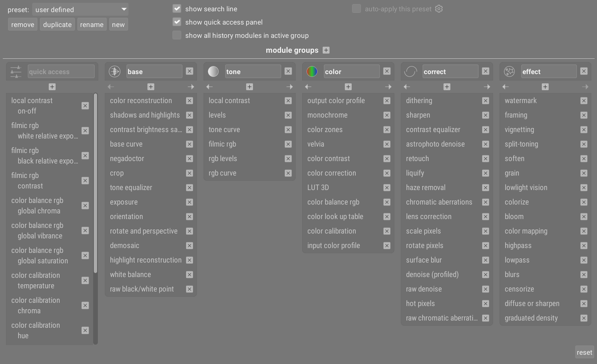The image size is (597, 364).
Task: Click the quick access list scrollbar
Action: 95,183
